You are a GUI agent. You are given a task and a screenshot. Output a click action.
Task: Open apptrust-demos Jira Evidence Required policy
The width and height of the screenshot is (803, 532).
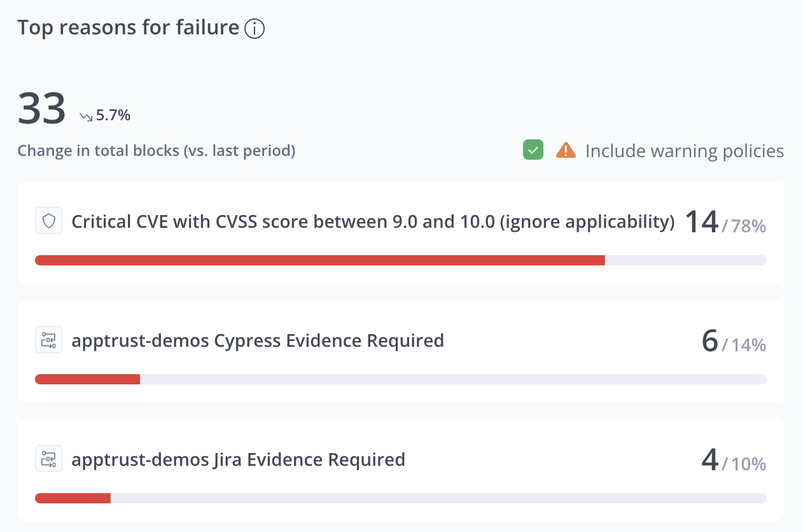coord(238,459)
